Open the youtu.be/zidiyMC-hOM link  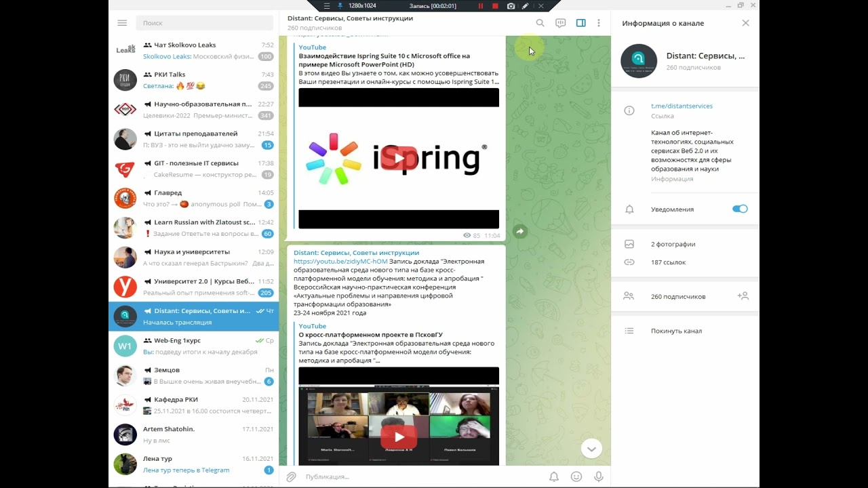[340, 261]
